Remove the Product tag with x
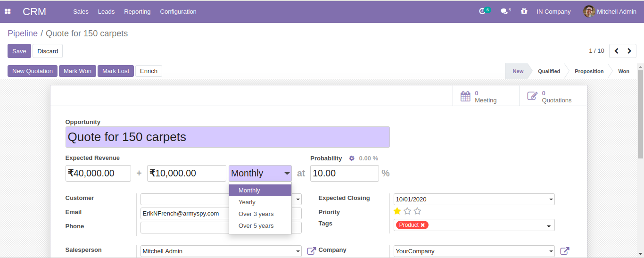The width and height of the screenshot is (644, 258). pos(423,225)
